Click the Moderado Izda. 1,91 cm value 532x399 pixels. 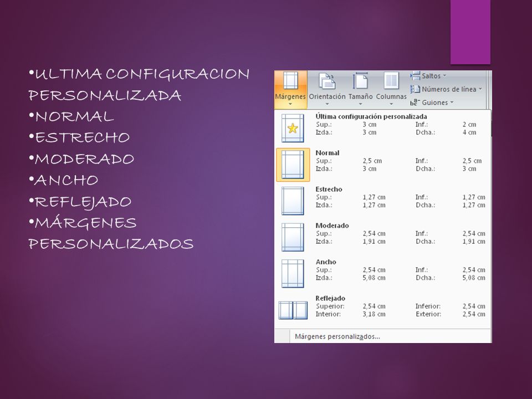point(374,241)
